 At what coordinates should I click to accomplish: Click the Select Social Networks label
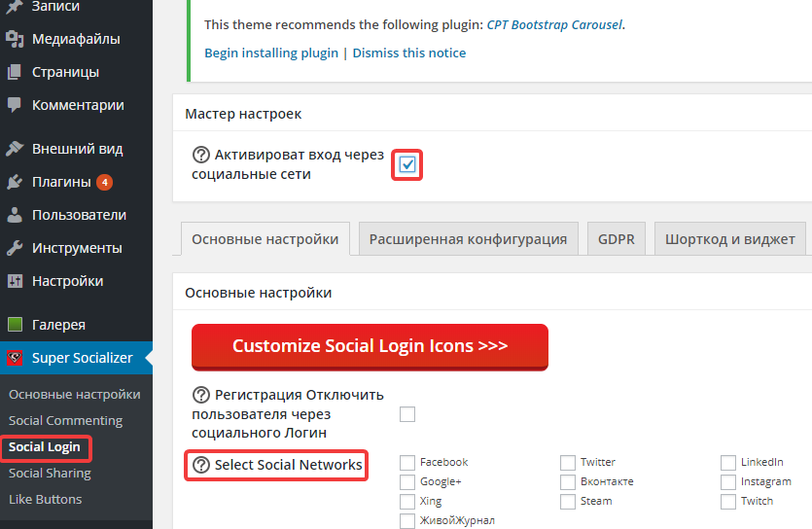tap(289, 465)
